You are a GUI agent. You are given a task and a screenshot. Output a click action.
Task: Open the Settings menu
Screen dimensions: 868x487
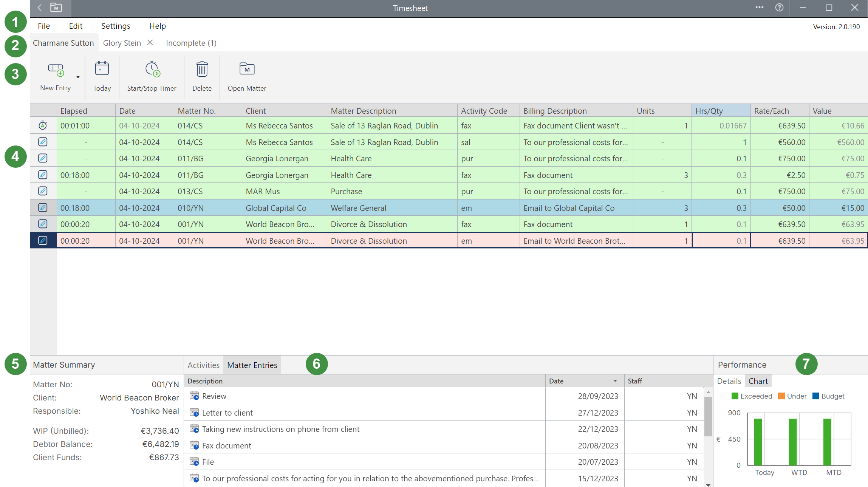(x=116, y=26)
